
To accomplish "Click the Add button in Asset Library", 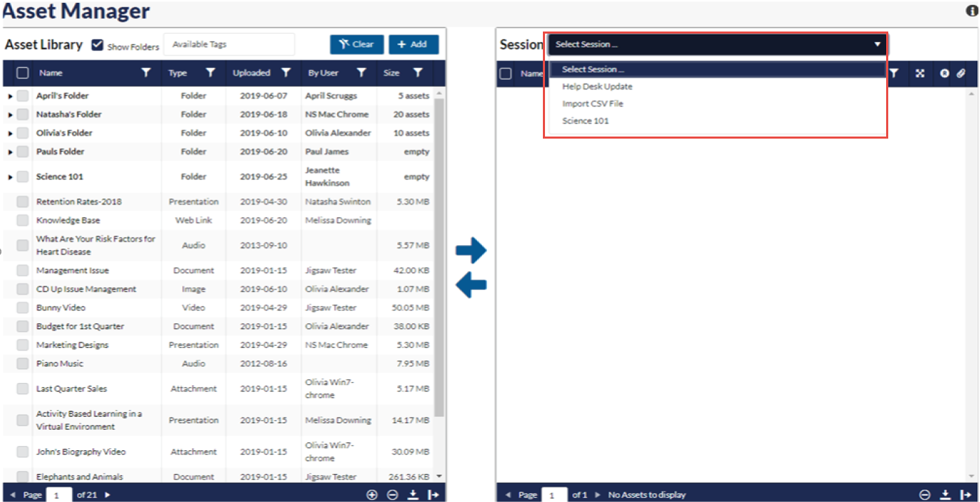I will click(x=413, y=45).
